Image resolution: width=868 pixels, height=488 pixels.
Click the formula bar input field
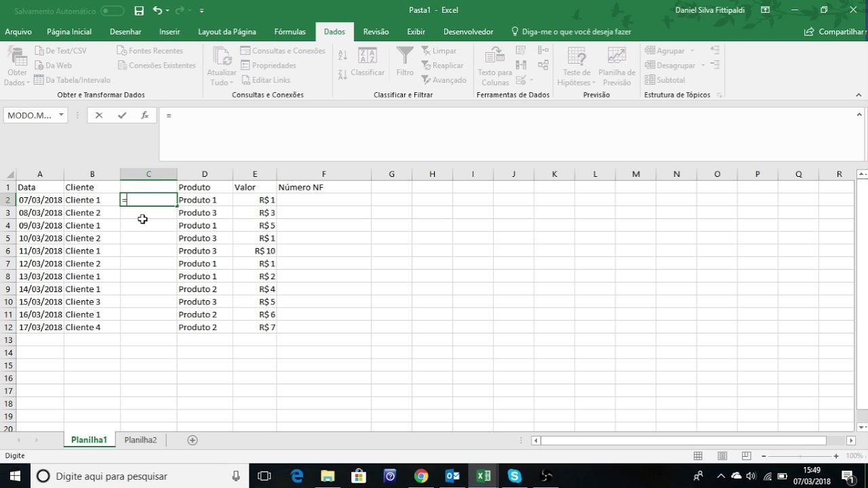(505, 134)
